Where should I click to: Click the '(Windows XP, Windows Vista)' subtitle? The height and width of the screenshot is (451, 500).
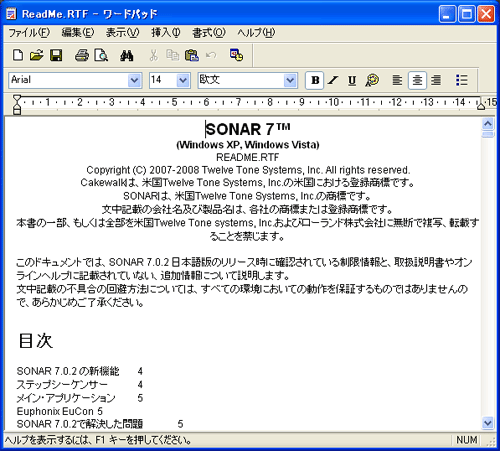tap(248, 145)
